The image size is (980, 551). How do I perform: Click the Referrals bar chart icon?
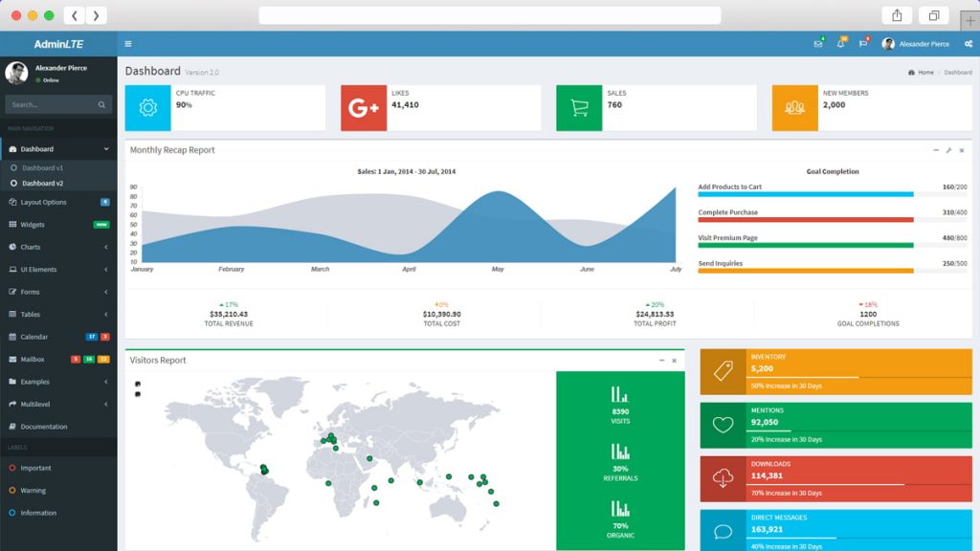click(x=620, y=452)
